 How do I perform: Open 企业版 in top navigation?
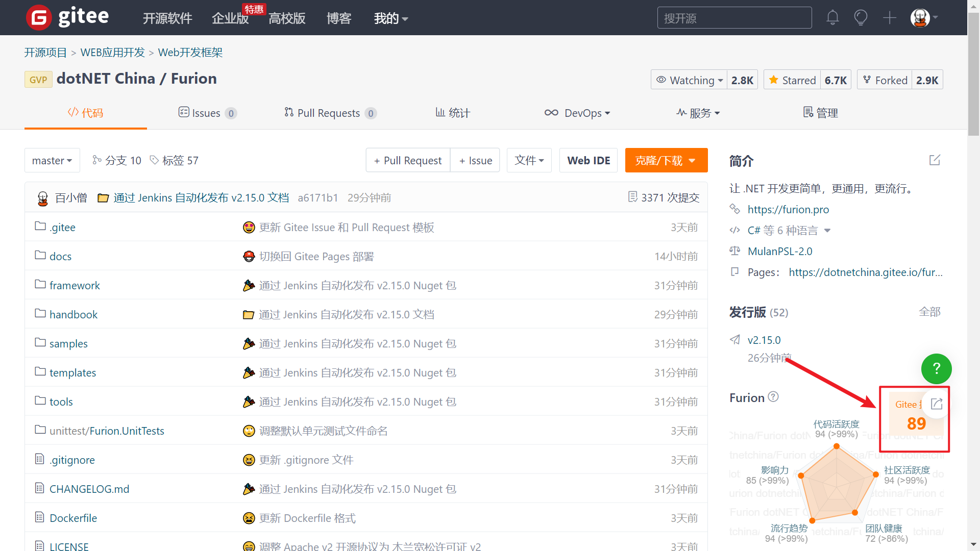pos(230,18)
